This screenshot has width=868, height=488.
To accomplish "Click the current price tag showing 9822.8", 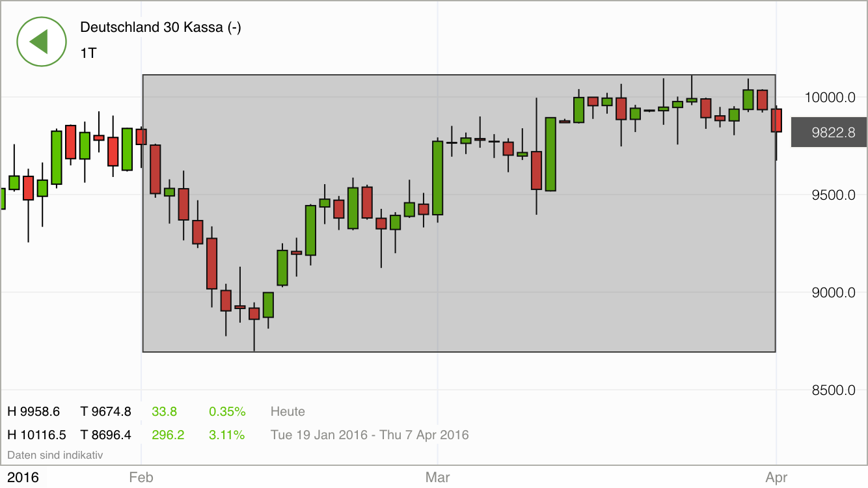I will pyautogui.click(x=828, y=132).
